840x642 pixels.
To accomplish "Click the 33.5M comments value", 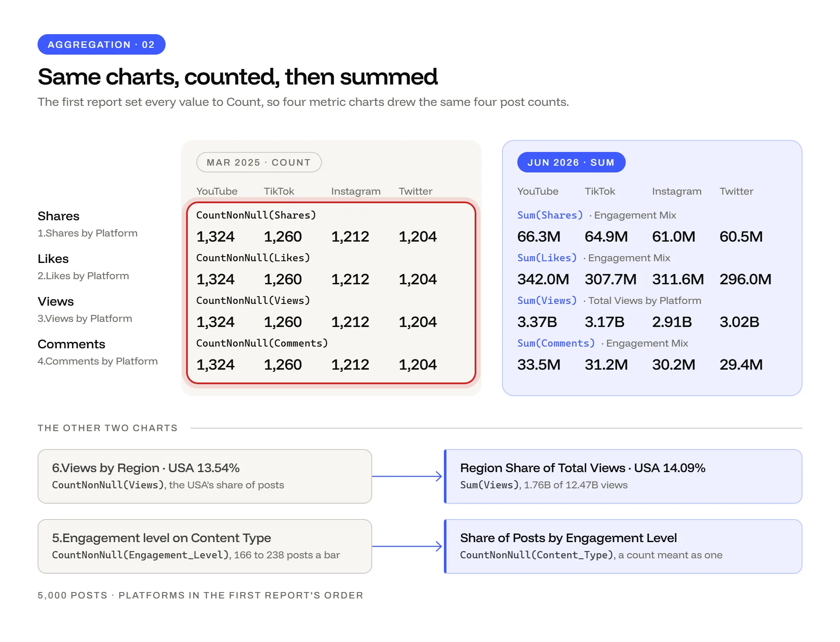I will click(x=539, y=365).
